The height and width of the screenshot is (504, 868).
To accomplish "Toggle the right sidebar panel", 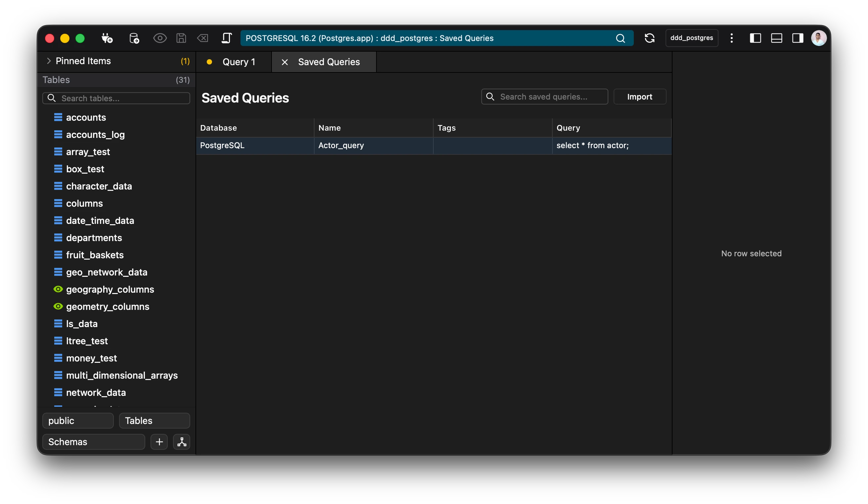I will tap(798, 38).
